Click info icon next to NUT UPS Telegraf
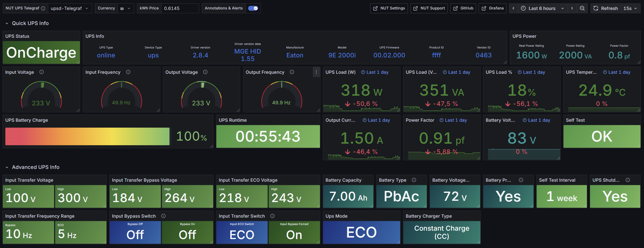Screen dimensions: 644x248 pos(43,8)
